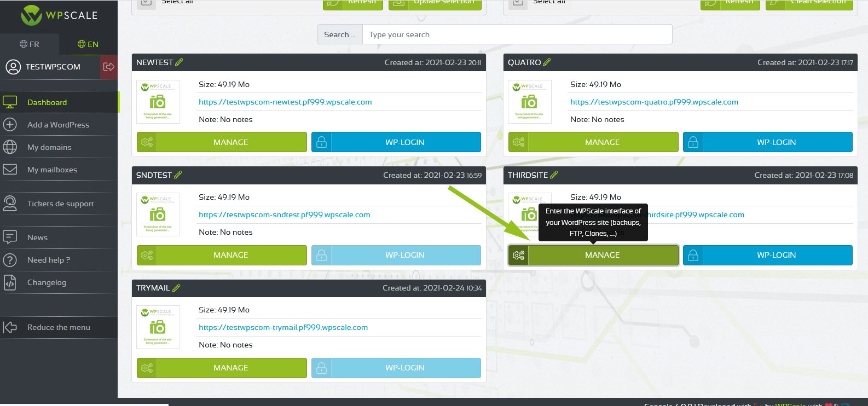Open My domains in the sidebar

pyautogui.click(x=49, y=147)
